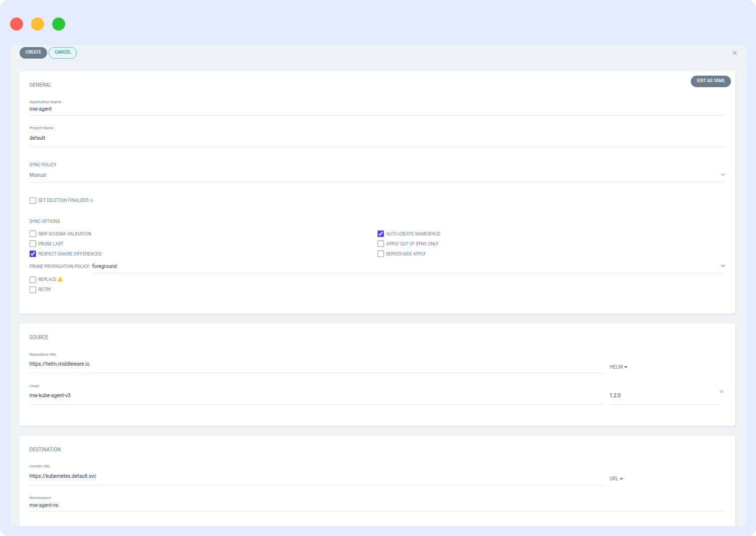Click the EDIT AS YAML button

[710, 81]
